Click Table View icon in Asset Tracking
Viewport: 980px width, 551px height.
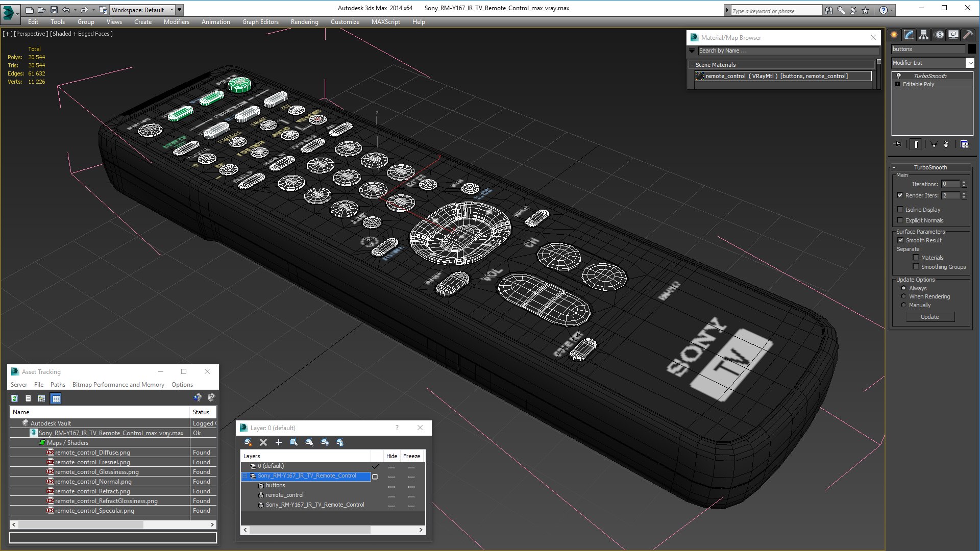56,398
